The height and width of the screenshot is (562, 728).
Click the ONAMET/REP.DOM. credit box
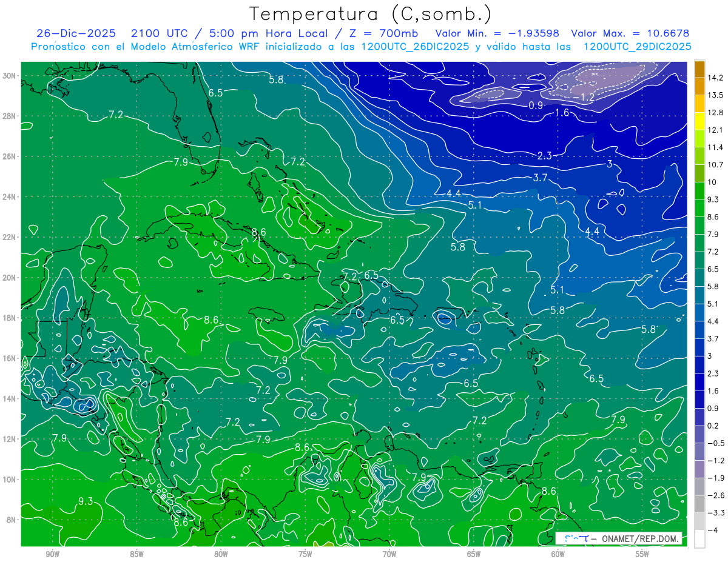(x=618, y=538)
